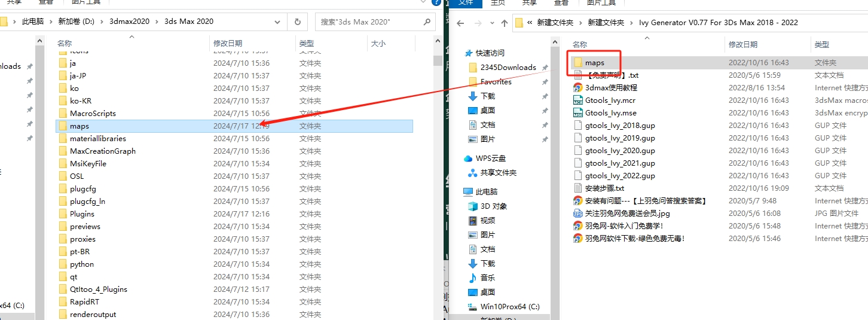This screenshot has height=320, width=868.
Task: Open the 查看 ribbon tab in right window
Action: [561, 3]
